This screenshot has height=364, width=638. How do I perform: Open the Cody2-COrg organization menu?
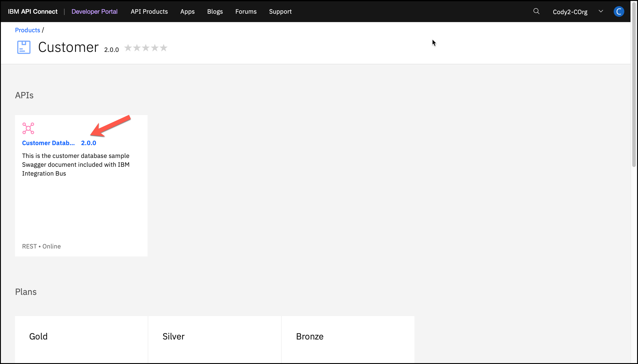(570, 12)
